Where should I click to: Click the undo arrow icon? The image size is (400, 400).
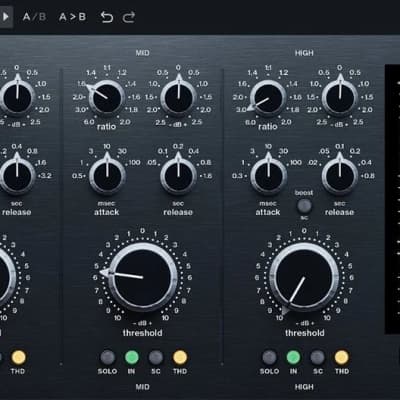[x=107, y=17]
